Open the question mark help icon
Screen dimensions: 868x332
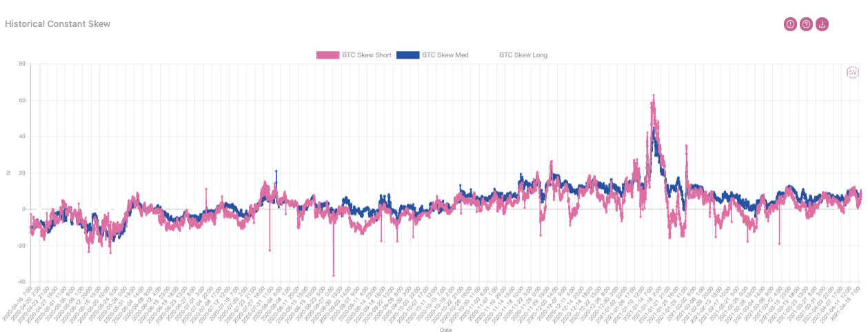coord(806,24)
